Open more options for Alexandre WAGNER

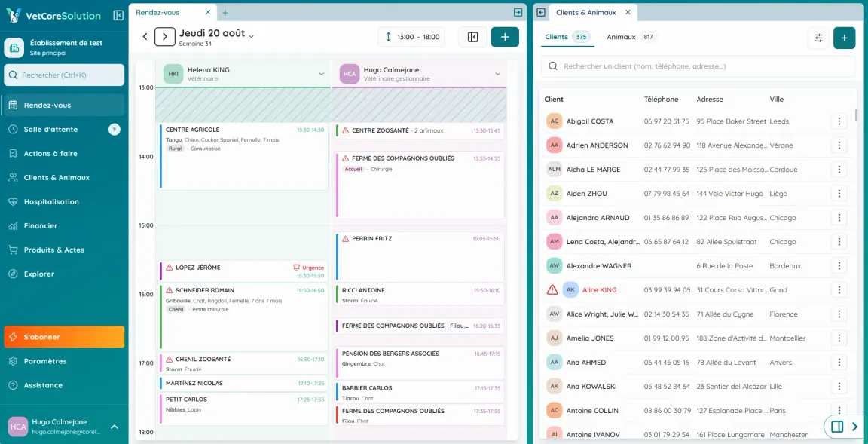(839, 266)
